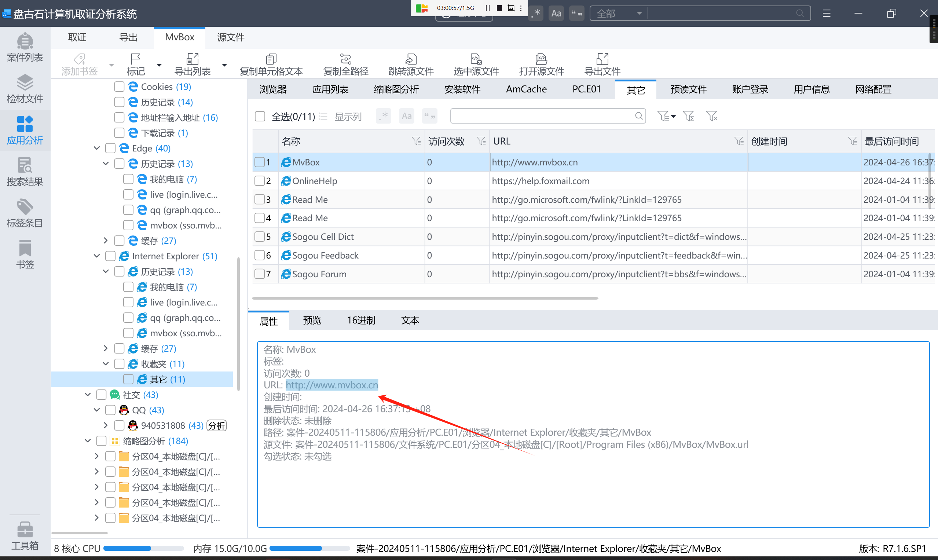Check the row 2 OnlineHelp checkbox
Screen dimensions: 938x560
click(260, 181)
